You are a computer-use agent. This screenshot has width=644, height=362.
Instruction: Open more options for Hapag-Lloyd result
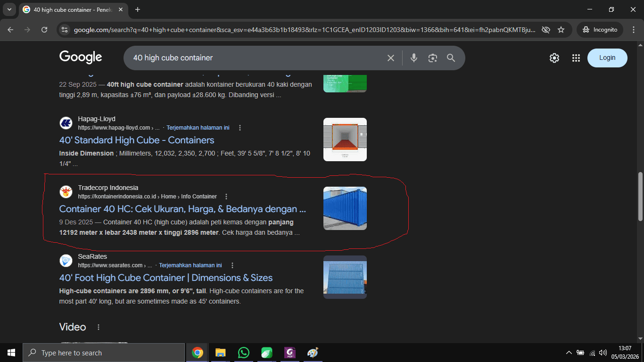pyautogui.click(x=240, y=128)
